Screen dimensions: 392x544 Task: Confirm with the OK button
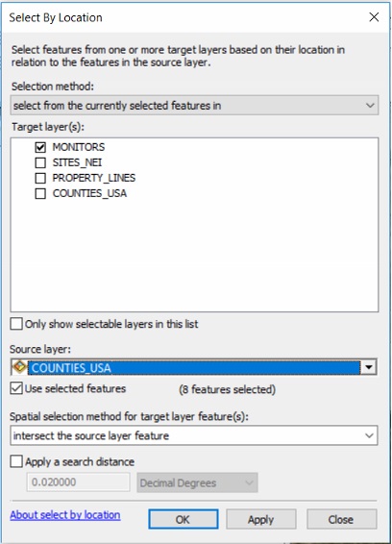coord(184,519)
